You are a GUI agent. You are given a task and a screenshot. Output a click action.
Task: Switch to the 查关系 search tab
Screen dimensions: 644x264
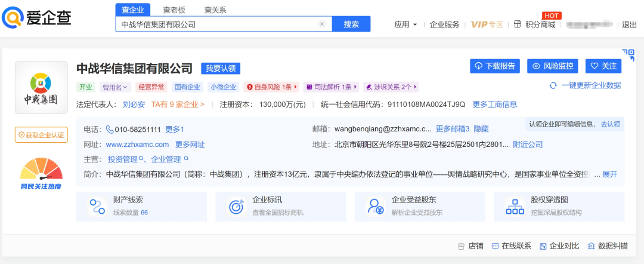(215, 10)
